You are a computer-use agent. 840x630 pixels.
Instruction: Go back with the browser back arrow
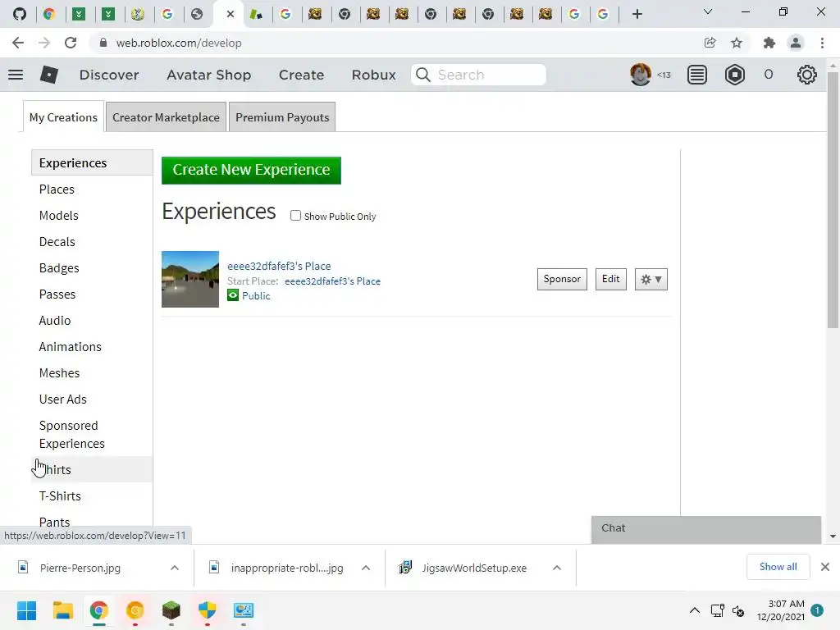tap(18, 43)
